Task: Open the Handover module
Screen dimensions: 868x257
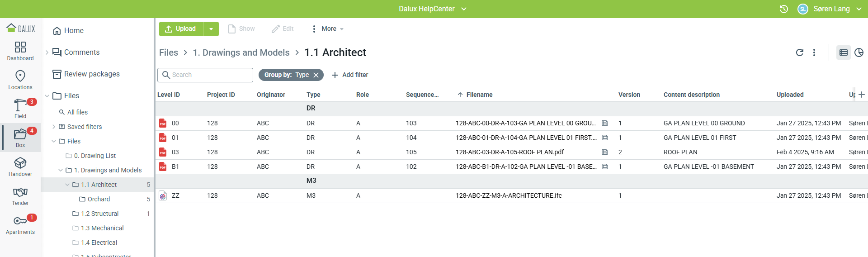Action: point(20,167)
